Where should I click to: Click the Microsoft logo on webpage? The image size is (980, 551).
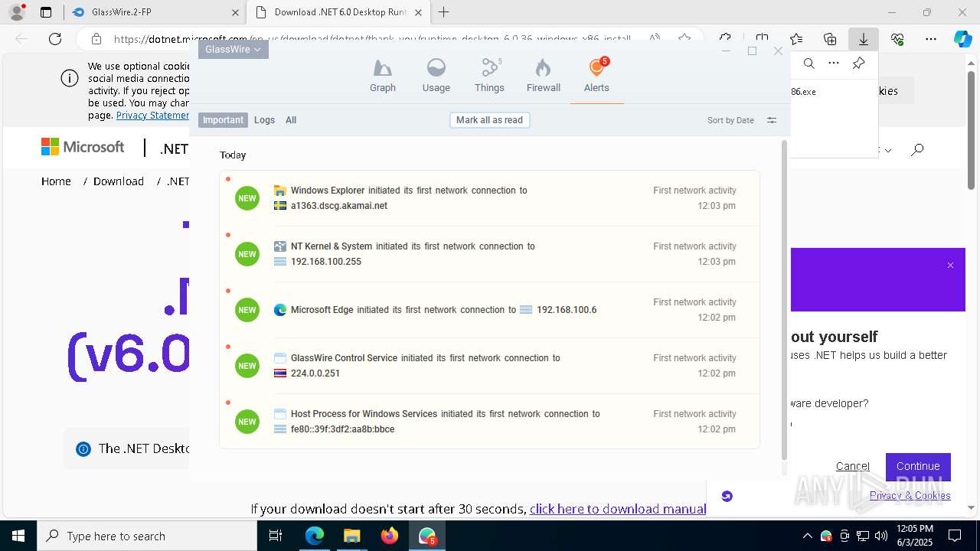(83, 147)
